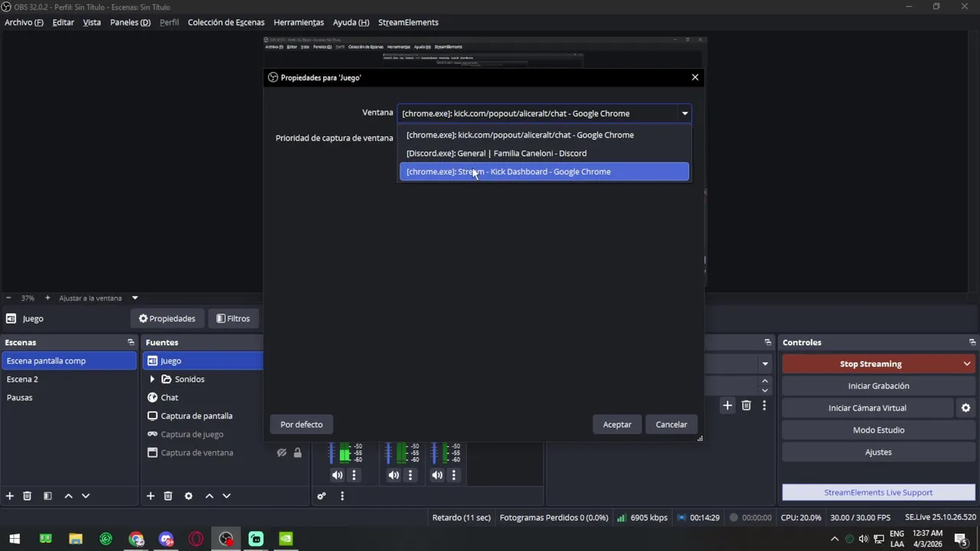Open Stop Streaming dropdown chevron
The width and height of the screenshot is (980, 551).
coord(967,364)
